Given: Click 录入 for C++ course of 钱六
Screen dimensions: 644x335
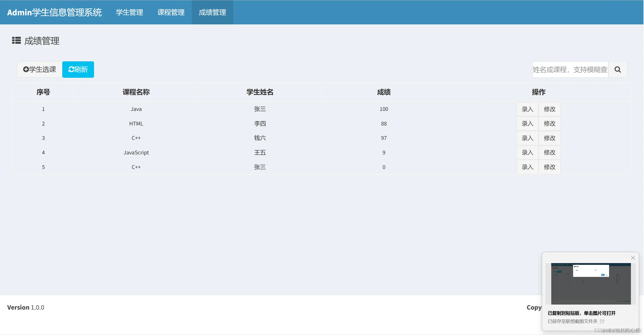Looking at the screenshot, I should 527,138.
